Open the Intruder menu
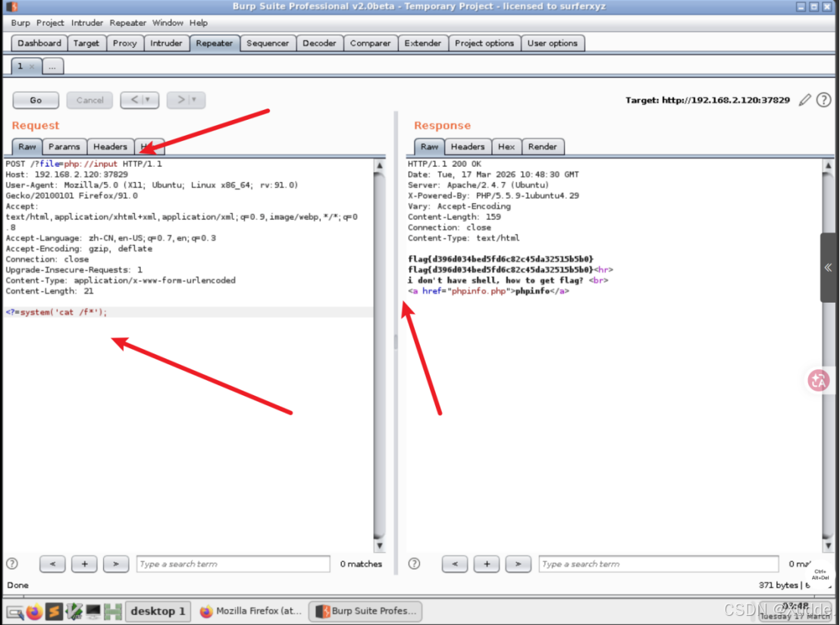The height and width of the screenshot is (625, 840). (86, 23)
